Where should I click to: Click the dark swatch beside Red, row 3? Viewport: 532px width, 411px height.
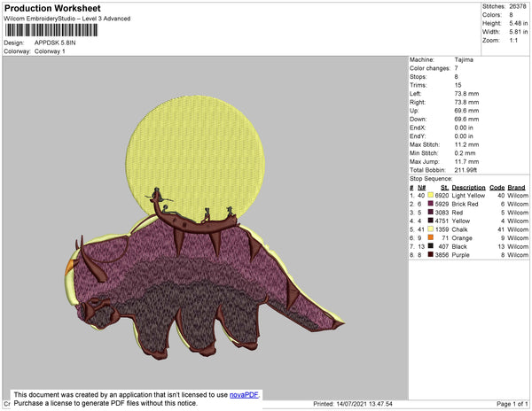[x=431, y=212]
